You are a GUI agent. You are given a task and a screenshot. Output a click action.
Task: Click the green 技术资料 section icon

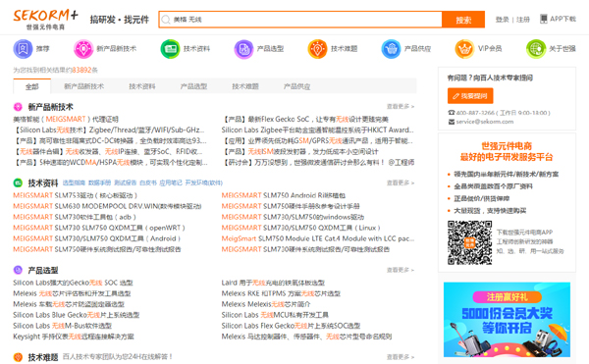pyautogui.click(x=18, y=182)
